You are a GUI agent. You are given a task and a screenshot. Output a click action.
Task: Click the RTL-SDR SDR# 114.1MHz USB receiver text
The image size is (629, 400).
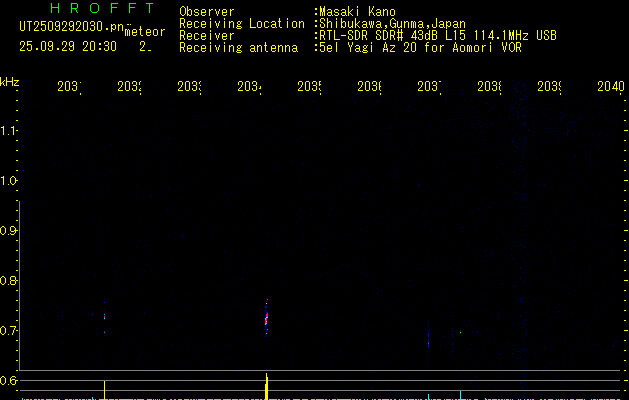[438, 36]
